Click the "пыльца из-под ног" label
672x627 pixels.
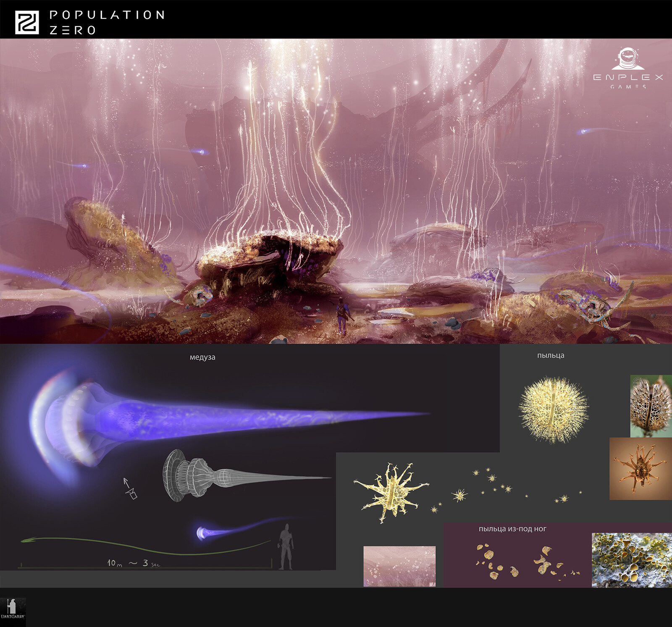pyautogui.click(x=512, y=529)
